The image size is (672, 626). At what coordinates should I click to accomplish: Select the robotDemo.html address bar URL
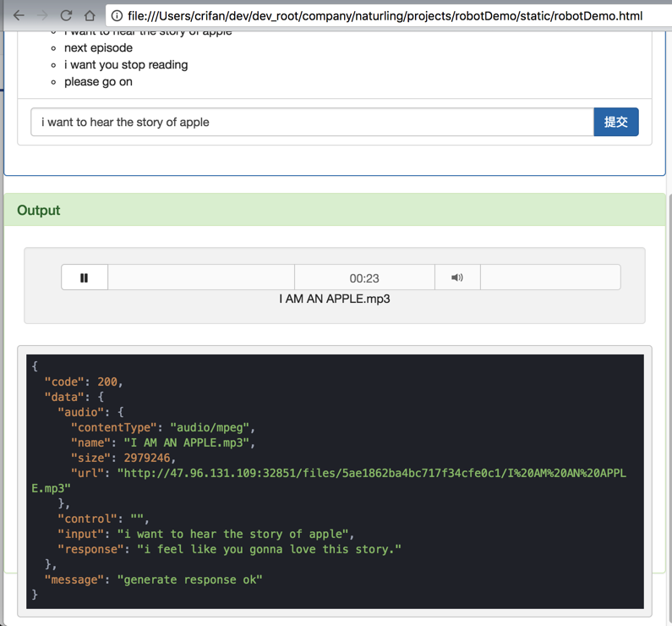[385, 15]
